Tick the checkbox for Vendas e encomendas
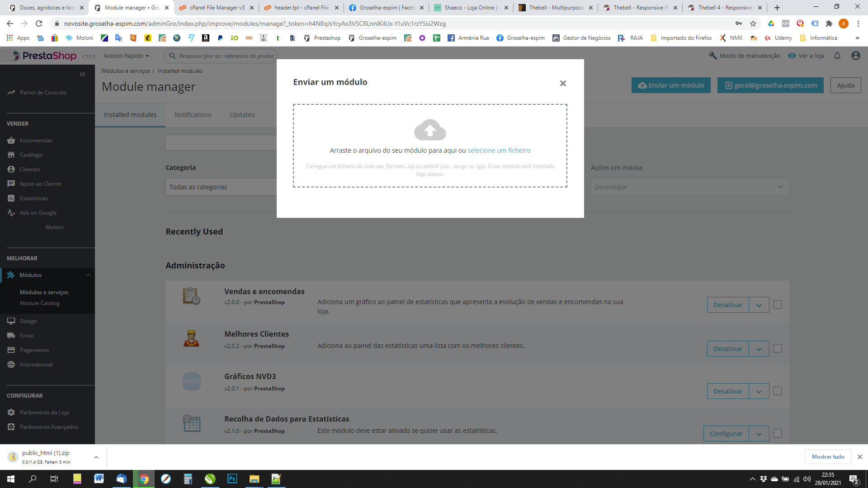868x488 pixels. click(778, 305)
